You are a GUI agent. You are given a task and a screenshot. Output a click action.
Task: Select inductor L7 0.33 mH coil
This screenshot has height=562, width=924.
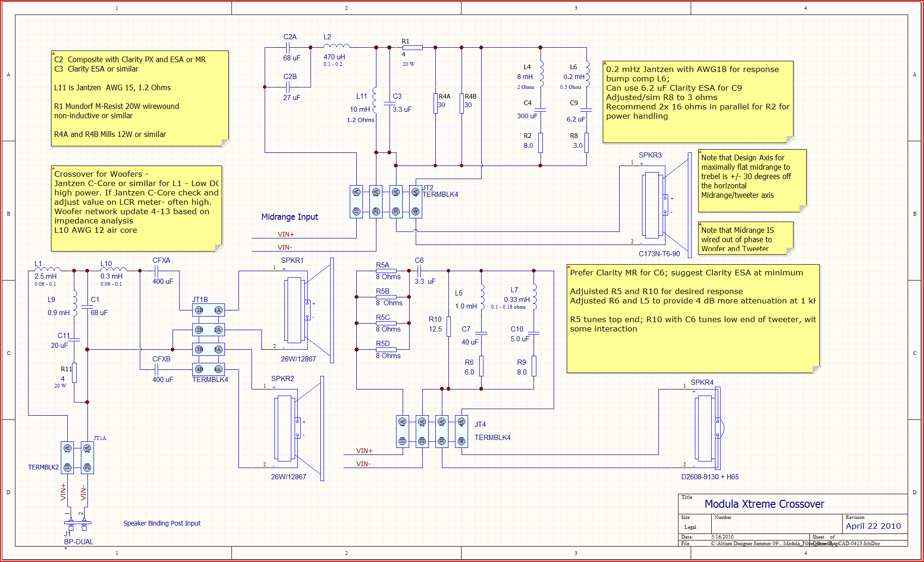coord(534,297)
